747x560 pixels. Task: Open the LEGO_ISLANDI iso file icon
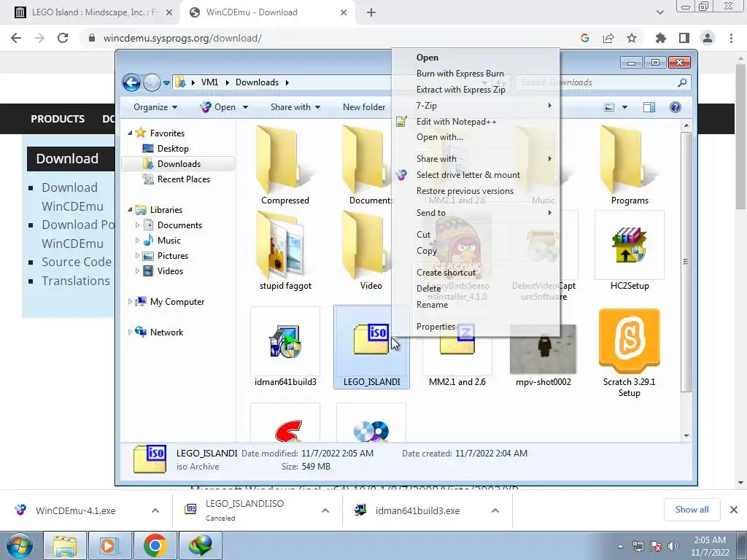click(371, 339)
